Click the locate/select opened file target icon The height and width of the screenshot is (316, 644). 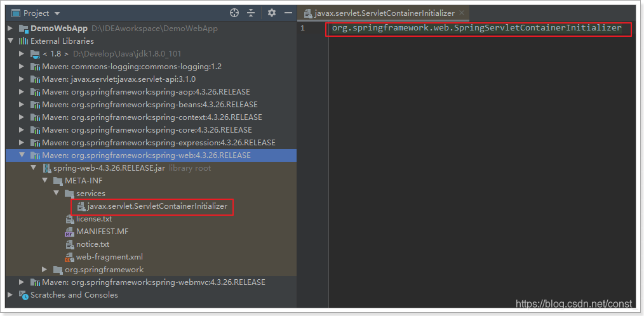(x=234, y=13)
